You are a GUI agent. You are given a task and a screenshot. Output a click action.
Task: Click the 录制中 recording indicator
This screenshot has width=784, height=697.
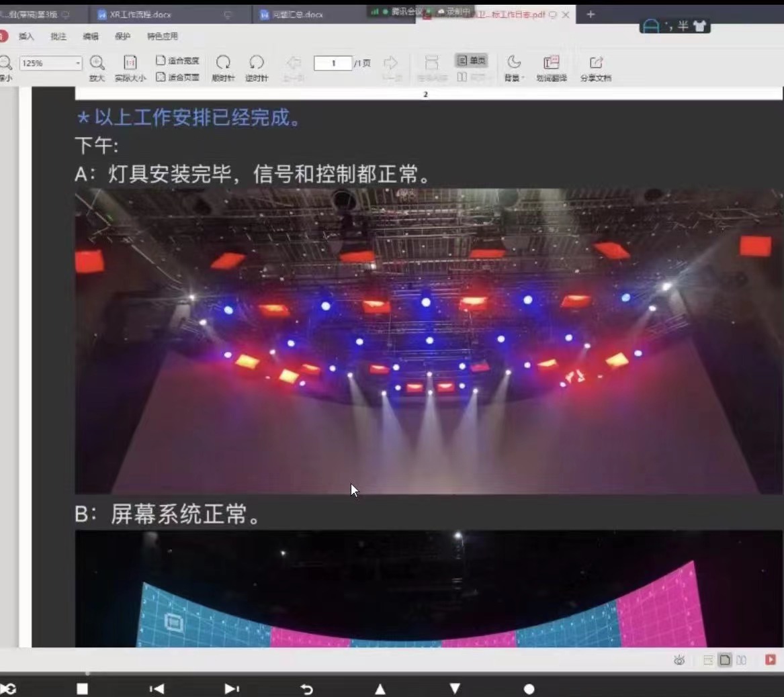pos(455,11)
